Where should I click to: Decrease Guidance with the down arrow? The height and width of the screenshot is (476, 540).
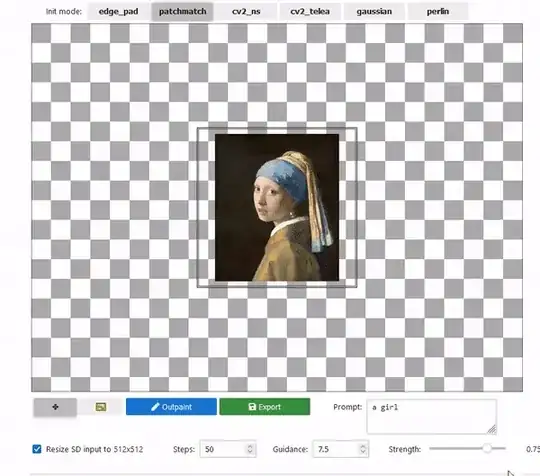click(363, 452)
